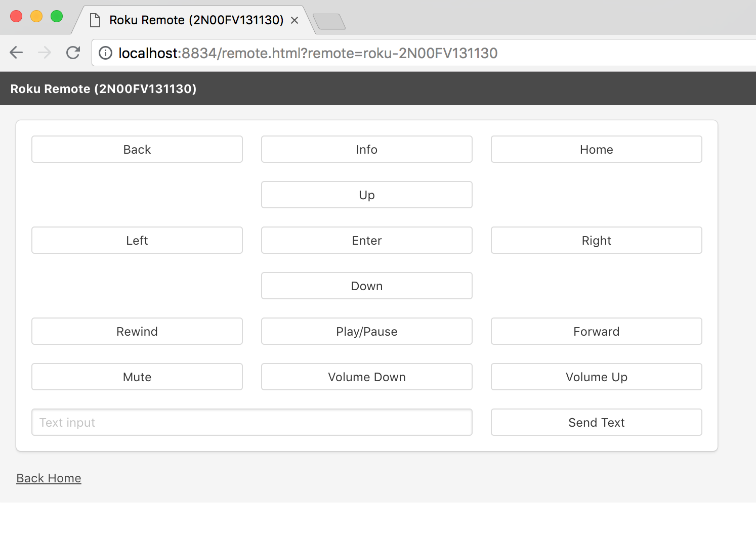
Task: Click the Home remote button
Action: click(597, 149)
